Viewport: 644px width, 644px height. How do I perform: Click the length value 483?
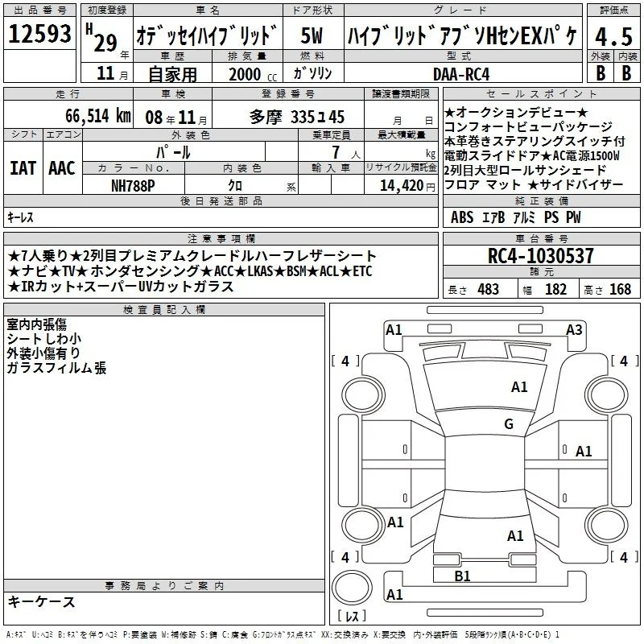tap(488, 289)
